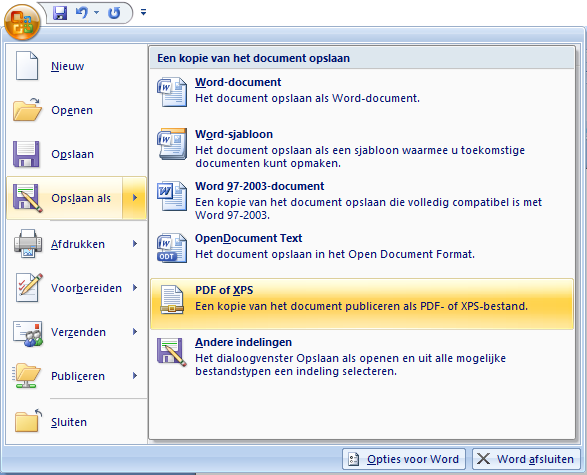587x475 pixels.
Task: Select the Word-sjabloon save option title
Action: pos(234,134)
